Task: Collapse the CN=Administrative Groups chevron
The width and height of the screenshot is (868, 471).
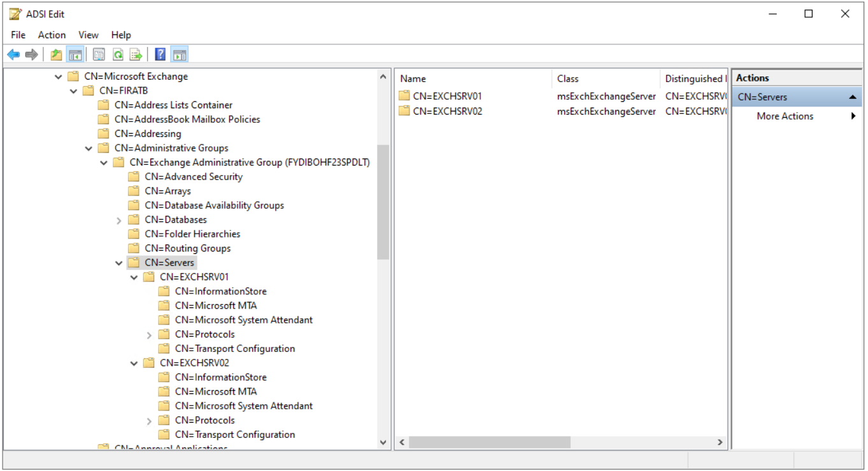Action: coord(89,148)
